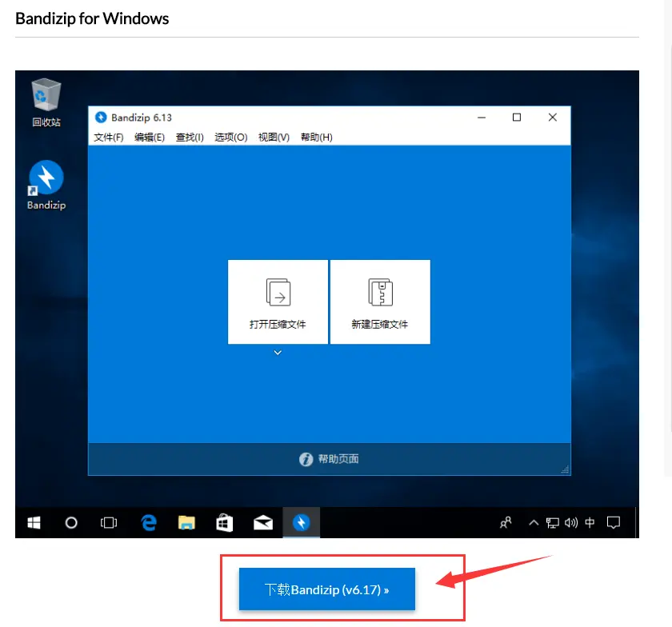Screen dimensions: 672x627
Task: Click the Bandizip logo in the title bar
Action: [101, 117]
